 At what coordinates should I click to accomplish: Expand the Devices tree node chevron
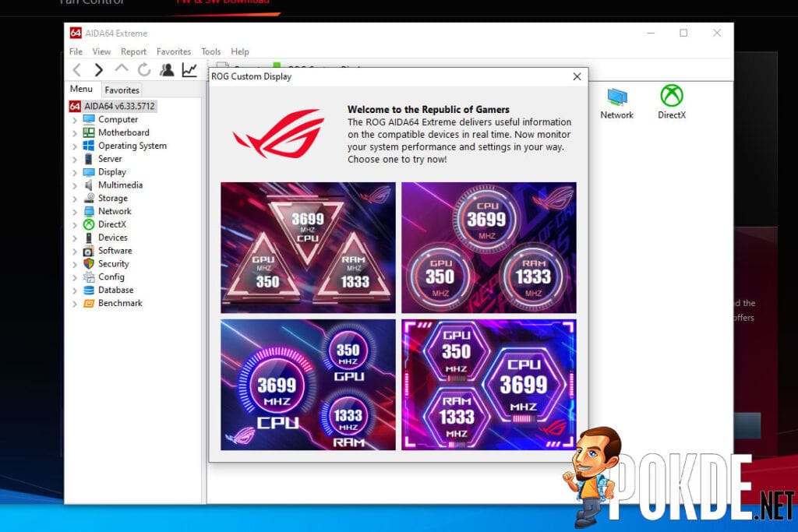point(75,238)
